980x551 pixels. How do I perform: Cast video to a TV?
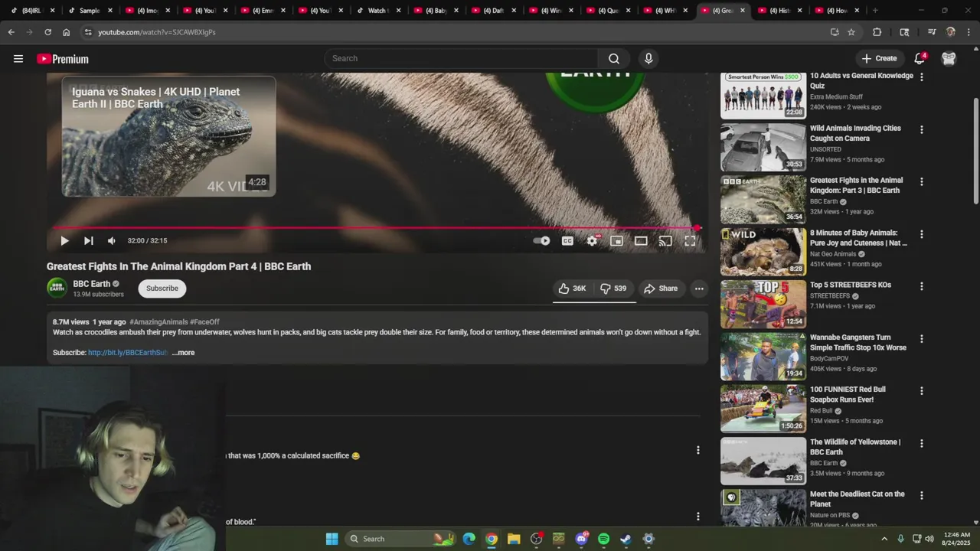click(665, 240)
